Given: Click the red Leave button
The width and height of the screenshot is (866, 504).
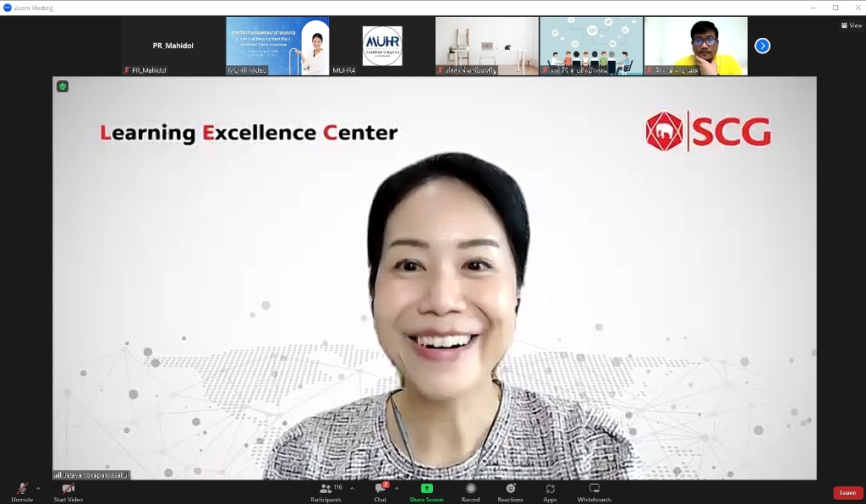Looking at the screenshot, I should pyautogui.click(x=847, y=493).
